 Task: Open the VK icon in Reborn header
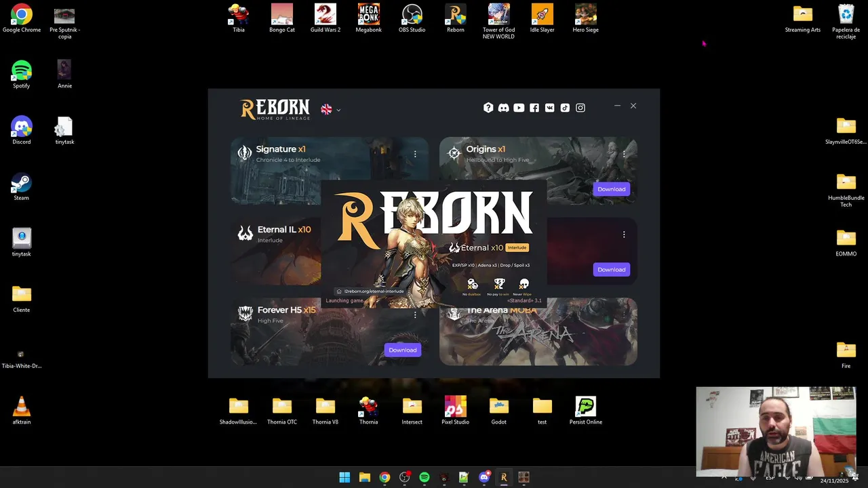[x=549, y=108]
